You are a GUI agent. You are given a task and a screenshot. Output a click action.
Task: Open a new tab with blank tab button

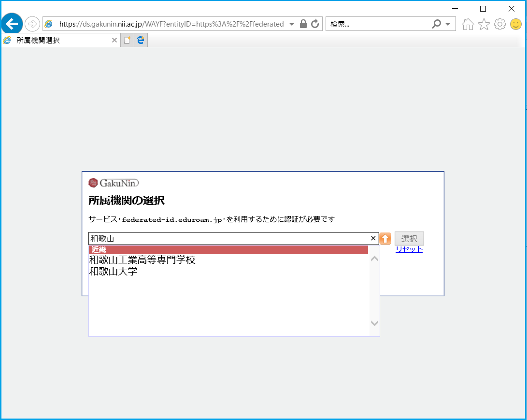click(128, 40)
